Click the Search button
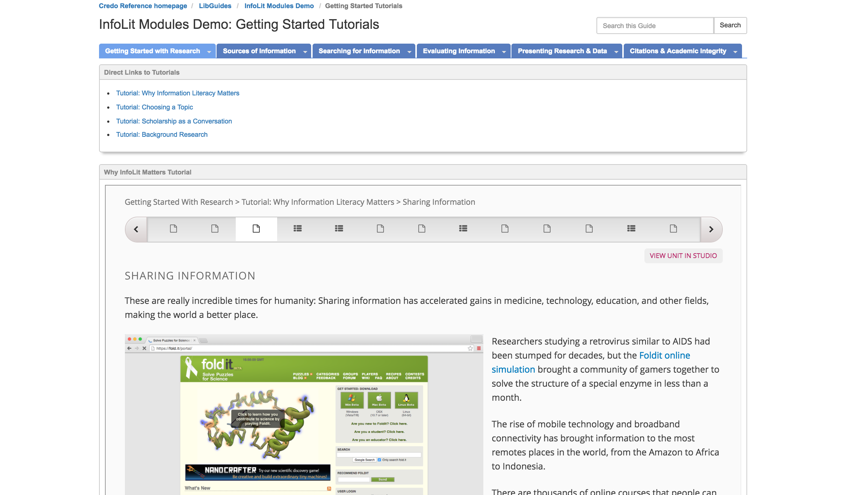This screenshot has height=495, width=868. [730, 26]
